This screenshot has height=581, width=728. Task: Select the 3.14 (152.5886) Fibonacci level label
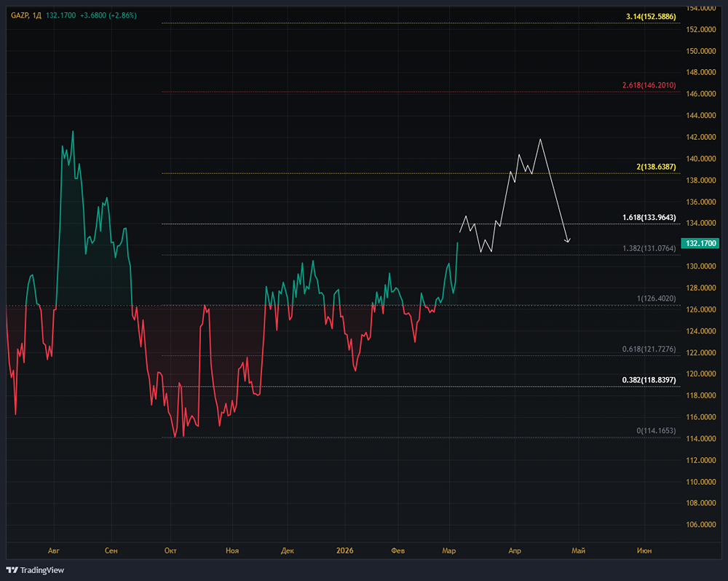pyautogui.click(x=651, y=16)
